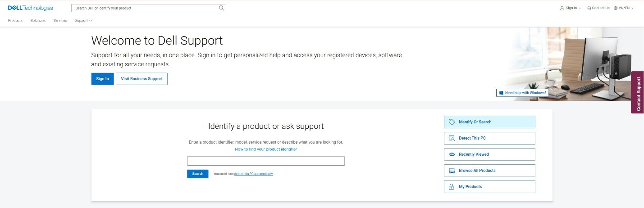Click Identify a product or ask support heading
Screen dimensions: 644x208
[266, 127]
